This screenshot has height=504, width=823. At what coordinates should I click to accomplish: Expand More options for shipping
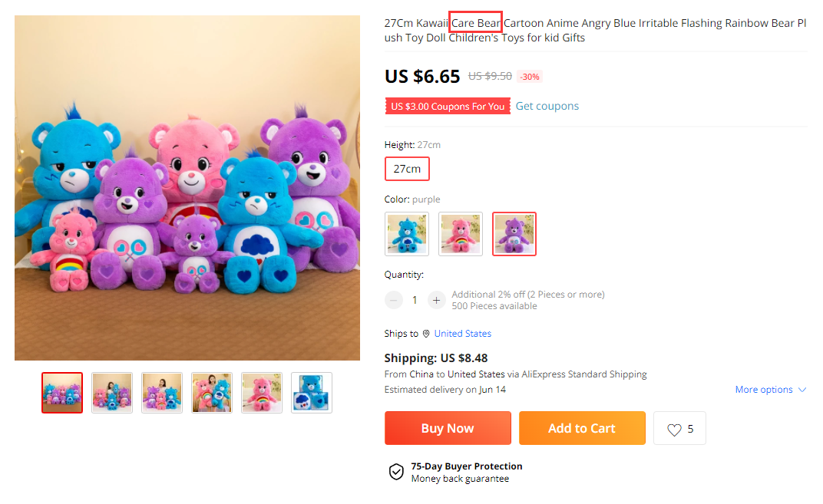(770, 390)
